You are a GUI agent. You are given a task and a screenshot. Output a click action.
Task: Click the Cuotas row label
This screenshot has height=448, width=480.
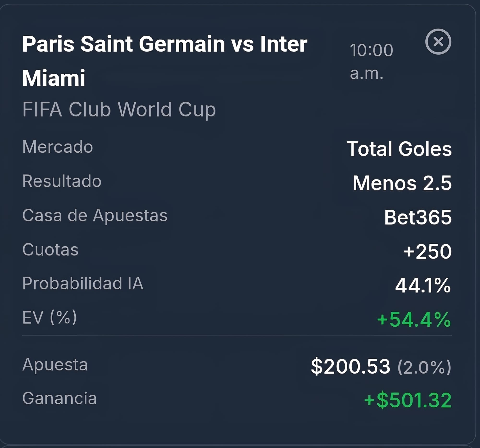pos(50,249)
